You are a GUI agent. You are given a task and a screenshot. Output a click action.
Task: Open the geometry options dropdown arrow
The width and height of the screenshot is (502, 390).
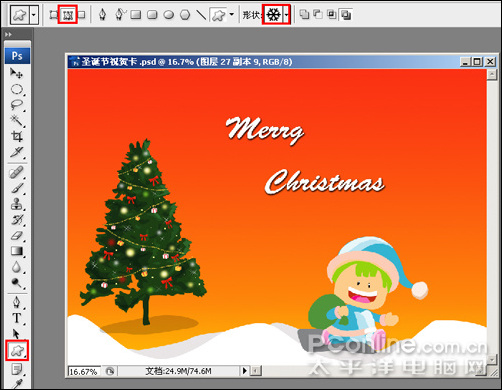pos(232,15)
